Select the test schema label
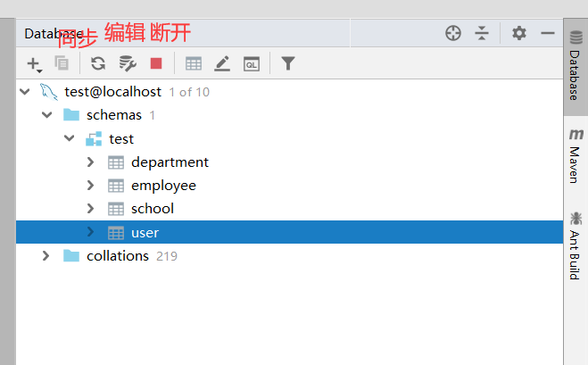The image size is (588, 365). point(121,139)
